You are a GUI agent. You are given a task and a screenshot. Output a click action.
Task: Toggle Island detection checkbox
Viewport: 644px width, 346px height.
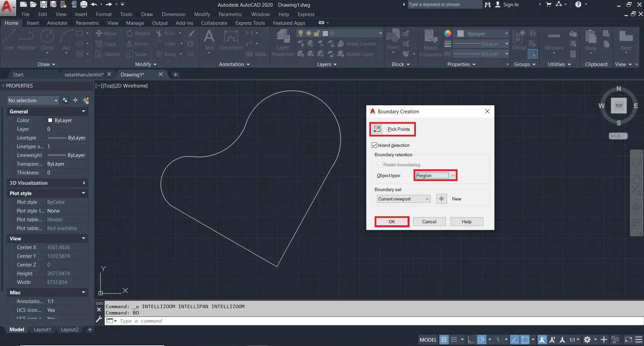click(374, 145)
